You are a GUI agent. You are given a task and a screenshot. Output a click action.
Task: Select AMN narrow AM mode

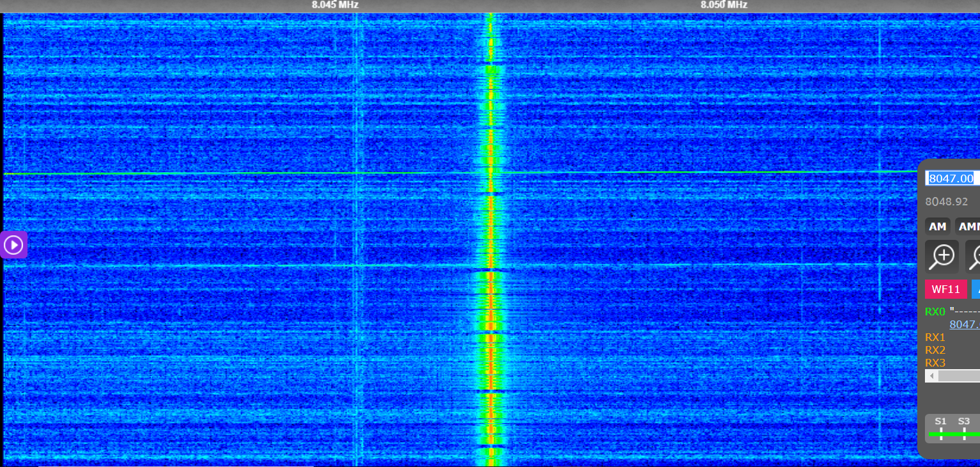[968, 226]
